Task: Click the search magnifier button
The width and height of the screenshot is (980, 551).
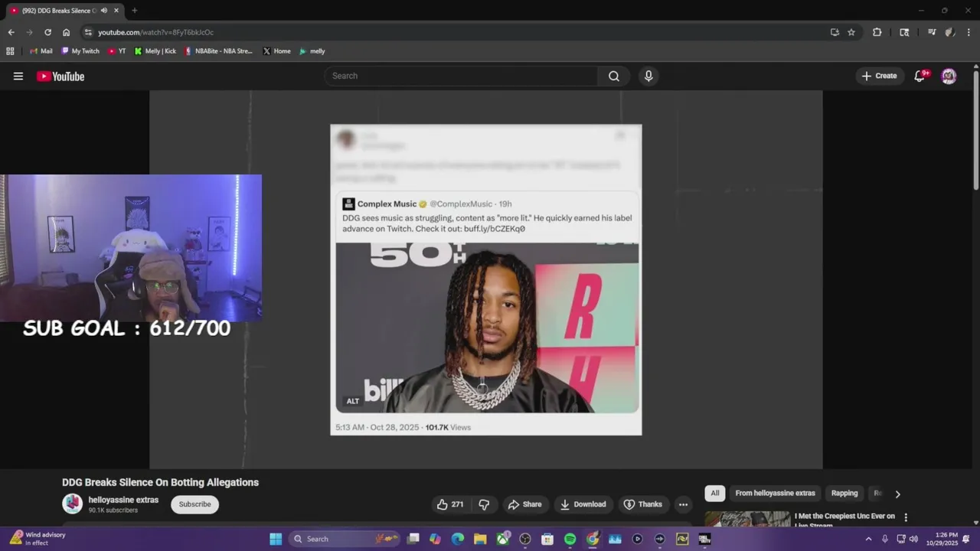Action: point(614,76)
